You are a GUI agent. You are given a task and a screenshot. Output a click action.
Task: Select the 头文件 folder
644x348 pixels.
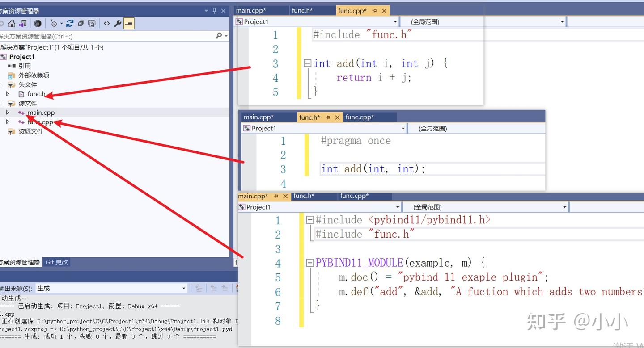[x=28, y=85]
